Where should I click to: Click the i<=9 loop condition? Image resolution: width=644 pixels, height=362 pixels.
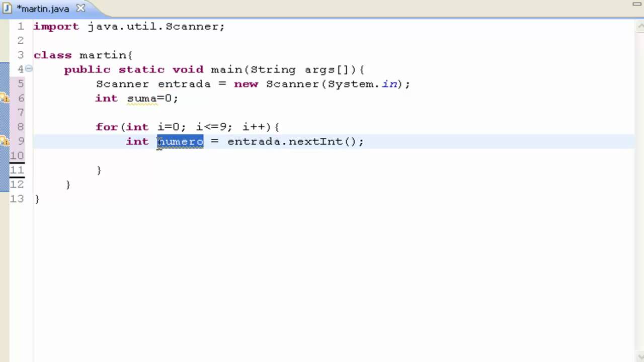click(x=211, y=127)
